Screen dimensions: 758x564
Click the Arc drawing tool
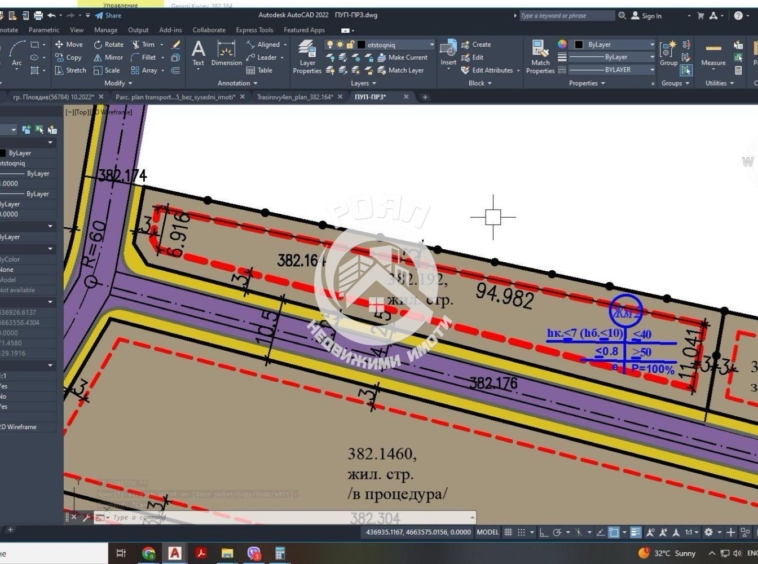point(17,53)
